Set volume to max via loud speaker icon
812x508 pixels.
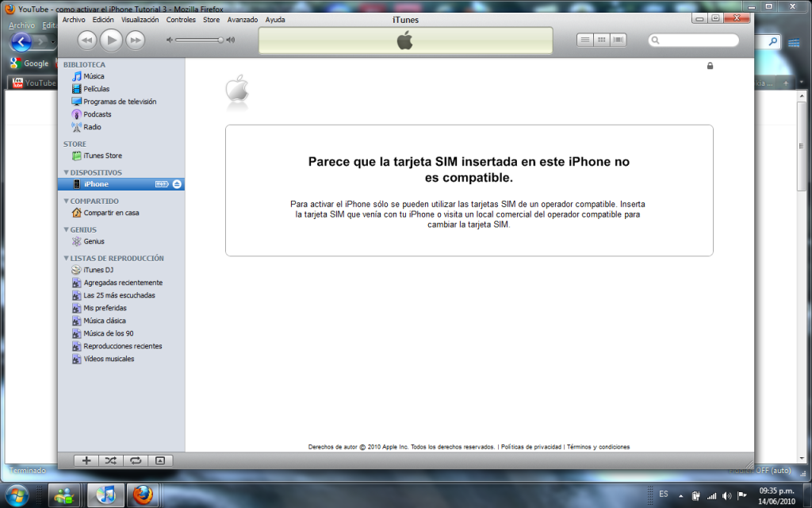pos(231,40)
